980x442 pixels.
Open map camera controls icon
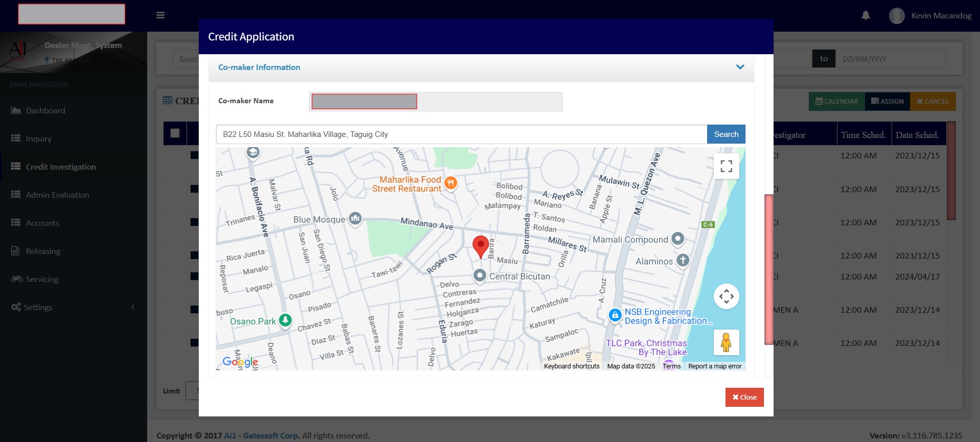726,296
